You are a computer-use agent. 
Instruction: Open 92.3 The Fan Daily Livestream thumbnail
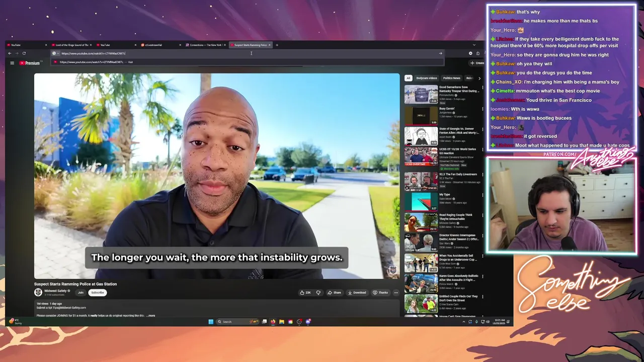[421, 182]
